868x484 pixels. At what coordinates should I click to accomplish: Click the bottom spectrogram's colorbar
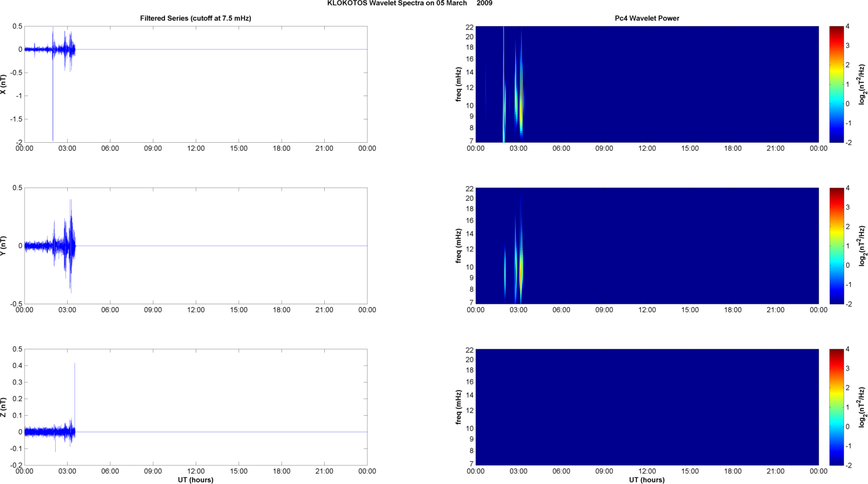[x=836, y=407]
